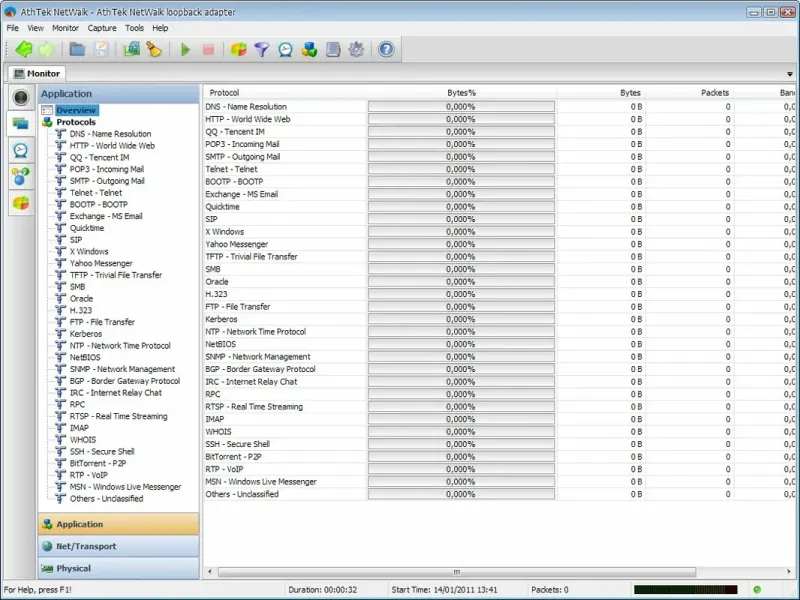This screenshot has width=800, height=600.
Task: Open the Capture menu
Action: (x=102, y=28)
